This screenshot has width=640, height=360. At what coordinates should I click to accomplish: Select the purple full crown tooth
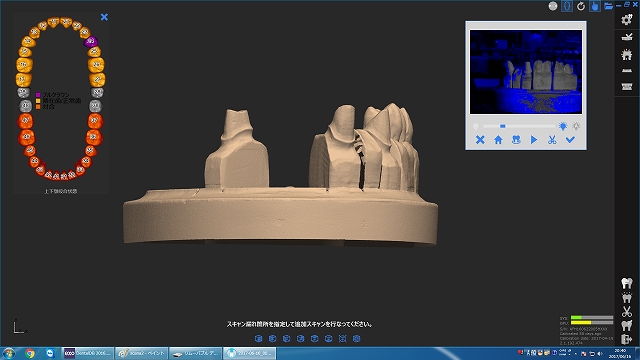(91, 41)
